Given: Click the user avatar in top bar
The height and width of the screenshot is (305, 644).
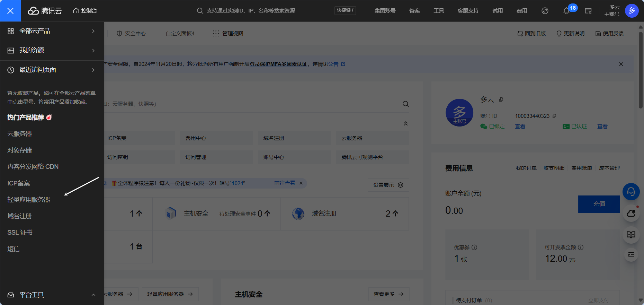Looking at the screenshot, I should pyautogui.click(x=632, y=11).
